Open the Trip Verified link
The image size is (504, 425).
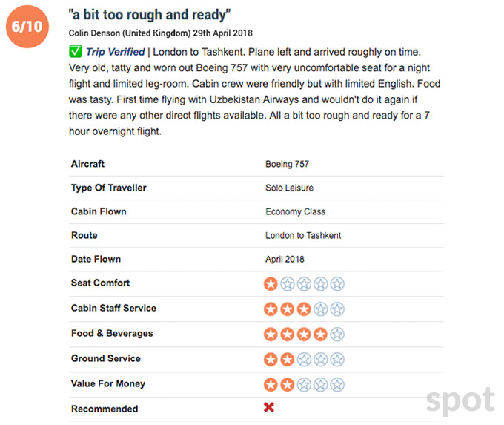tap(115, 51)
